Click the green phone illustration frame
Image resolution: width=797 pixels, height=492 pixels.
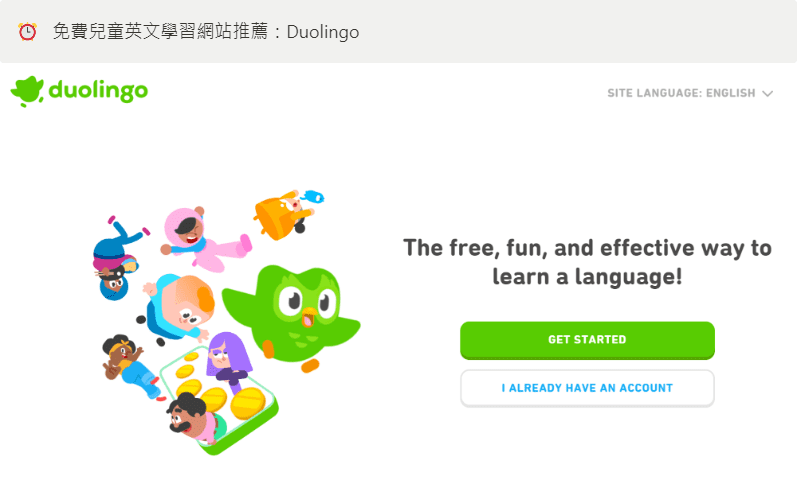point(220,402)
